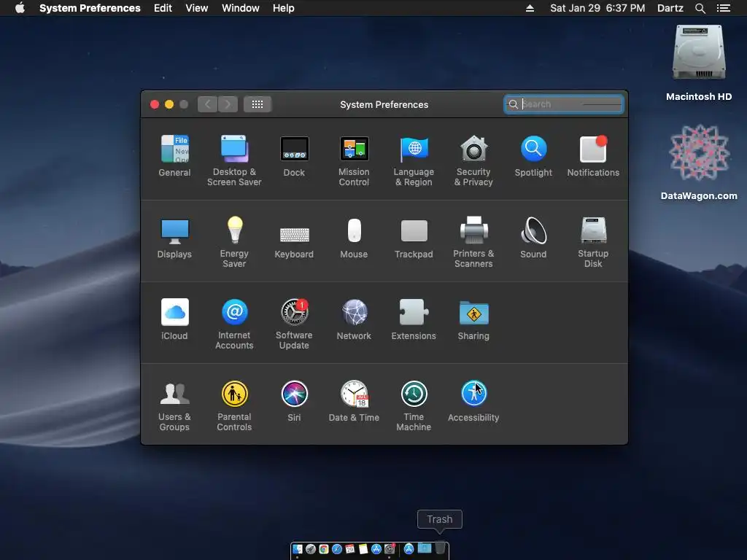The height and width of the screenshot is (560, 747).
Task: Open the Sharing pane
Action: click(473, 319)
